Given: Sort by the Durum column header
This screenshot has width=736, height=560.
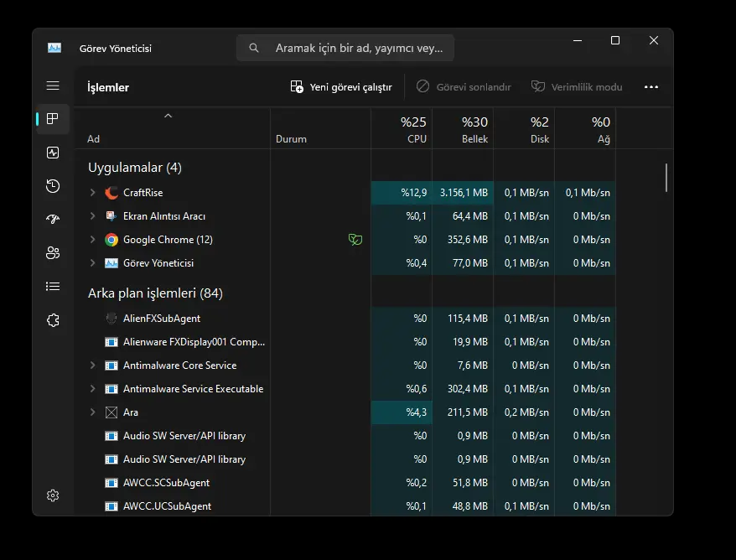Looking at the screenshot, I should (x=320, y=128).
